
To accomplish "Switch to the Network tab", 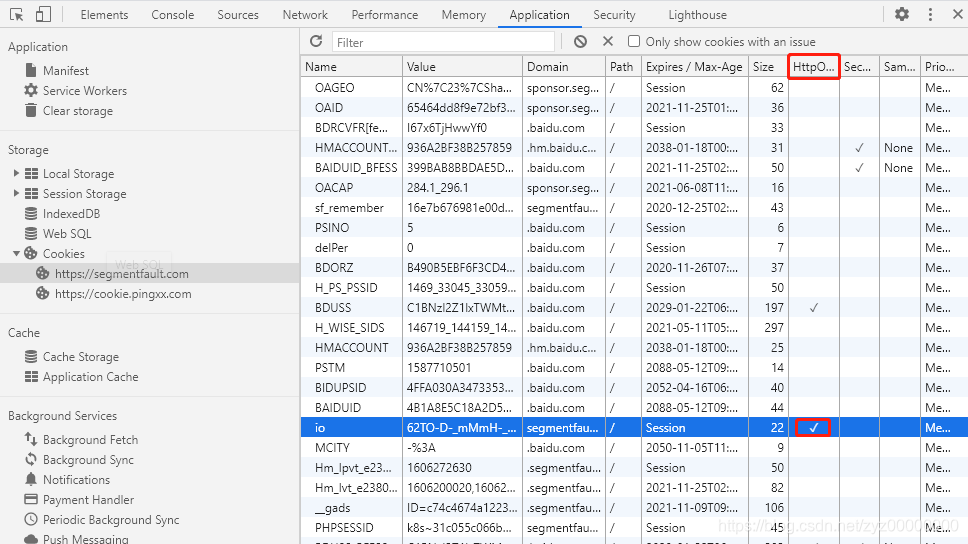I will 305,14.
